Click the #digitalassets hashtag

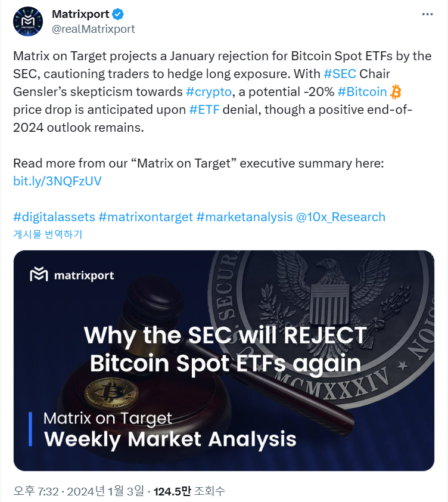tap(53, 217)
